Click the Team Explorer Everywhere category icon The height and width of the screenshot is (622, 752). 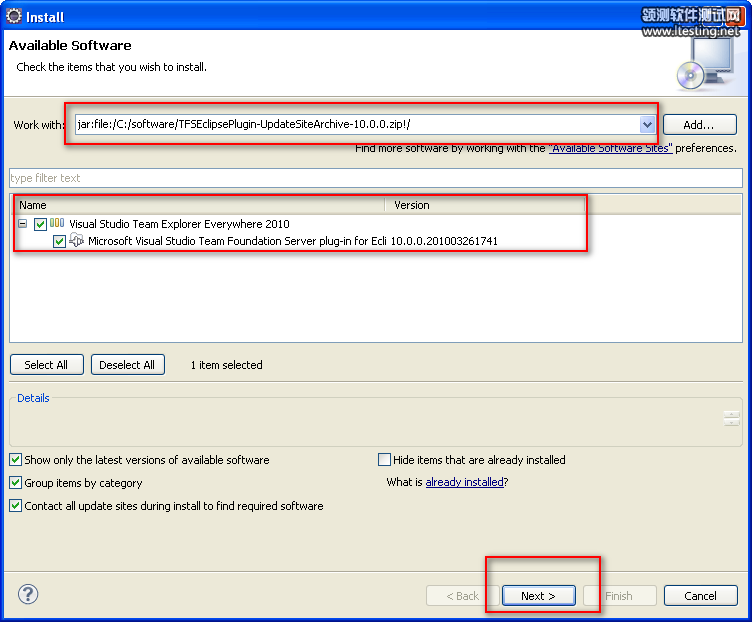click(x=57, y=224)
